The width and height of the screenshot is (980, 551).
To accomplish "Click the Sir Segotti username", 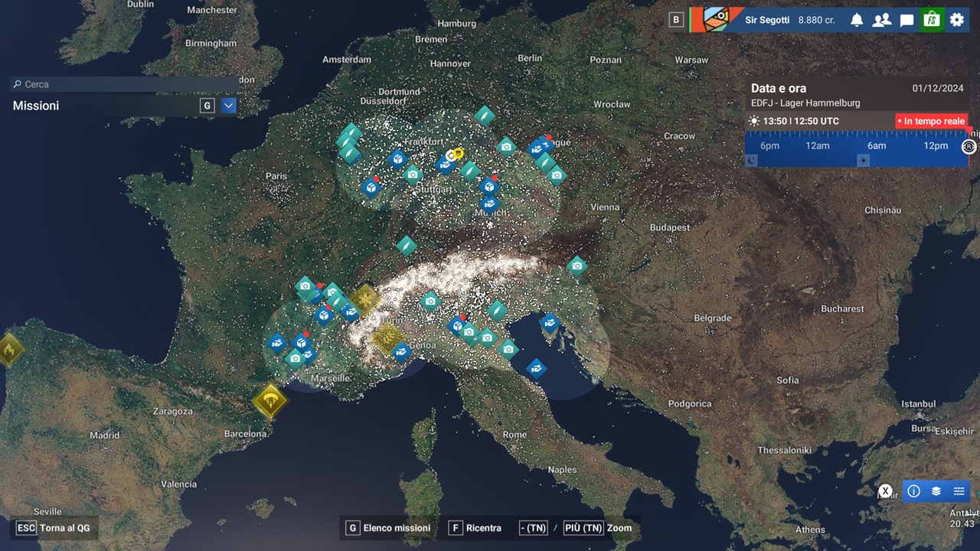I will (x=767, y=20).
